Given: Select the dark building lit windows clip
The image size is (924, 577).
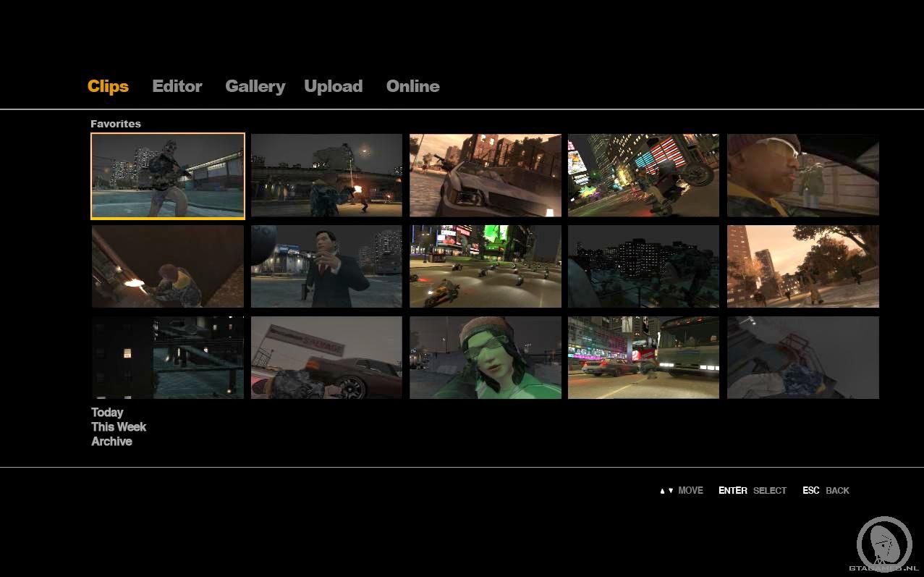Looking at the screenshot, I should [168, 358].
